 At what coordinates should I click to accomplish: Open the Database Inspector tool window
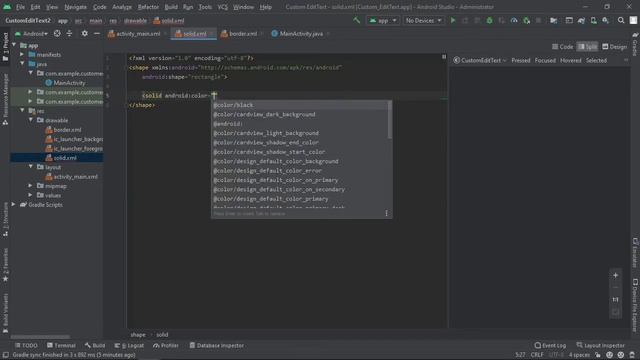[x=217, y=346]
